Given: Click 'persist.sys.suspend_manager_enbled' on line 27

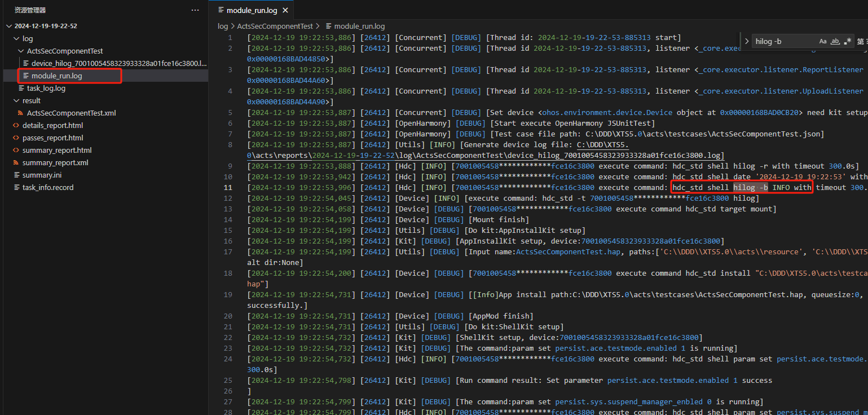Looking at the screenshot, I should (629, 401).
